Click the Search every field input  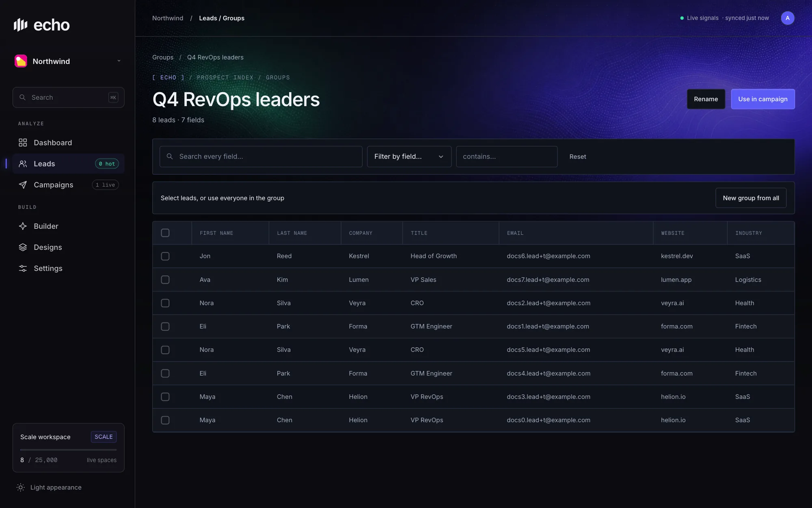[x=261, y=156]
